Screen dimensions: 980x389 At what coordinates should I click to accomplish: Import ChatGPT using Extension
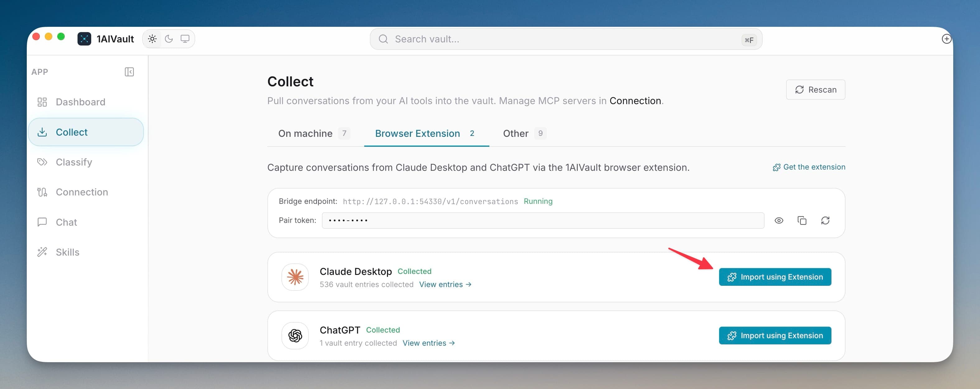coord(775,336)
